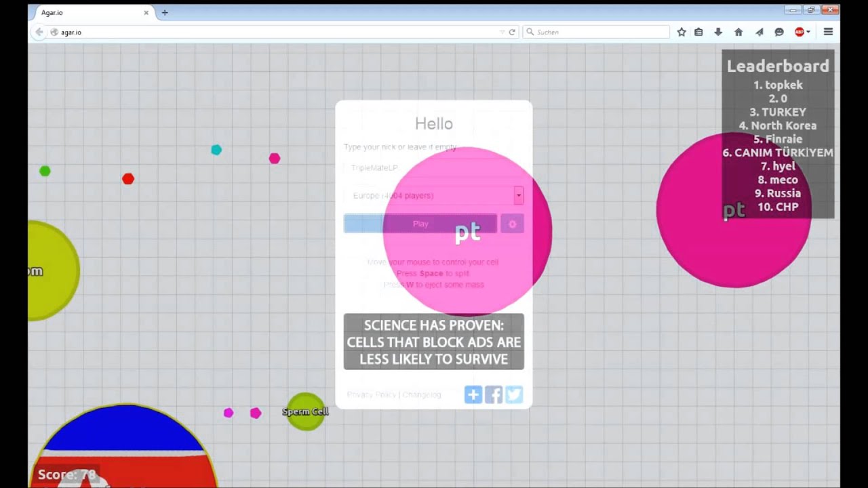868x488 pixels.
Task: Click leaderboard entry '6. CANIM TÜRKİYEM'
Action: 778,152
